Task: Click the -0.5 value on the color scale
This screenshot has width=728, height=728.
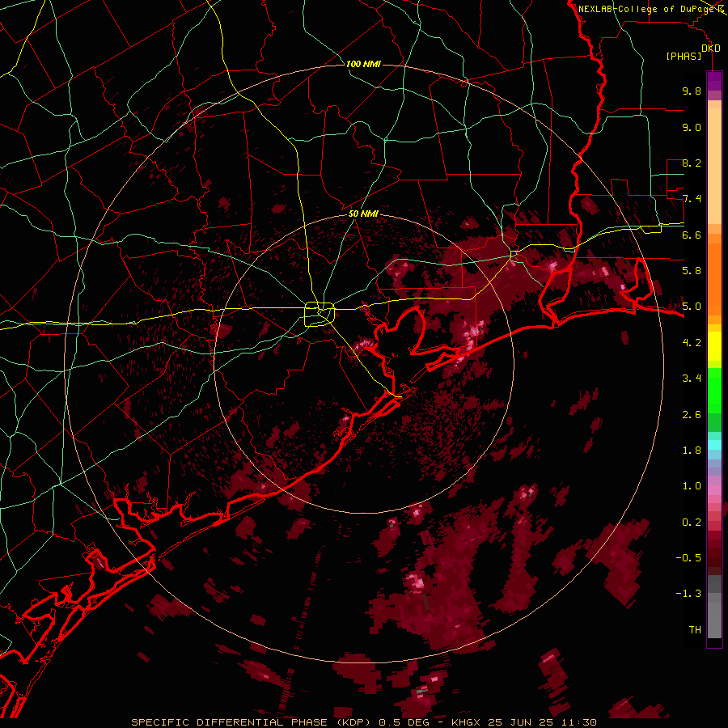Action: click(x=688, y=558)
